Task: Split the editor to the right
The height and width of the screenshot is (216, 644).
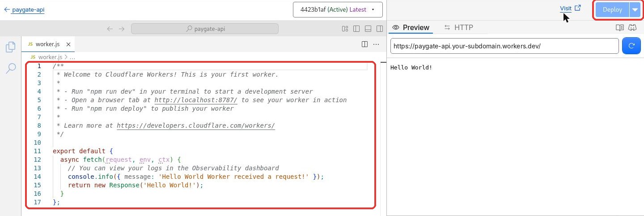Action: point(364,44)
